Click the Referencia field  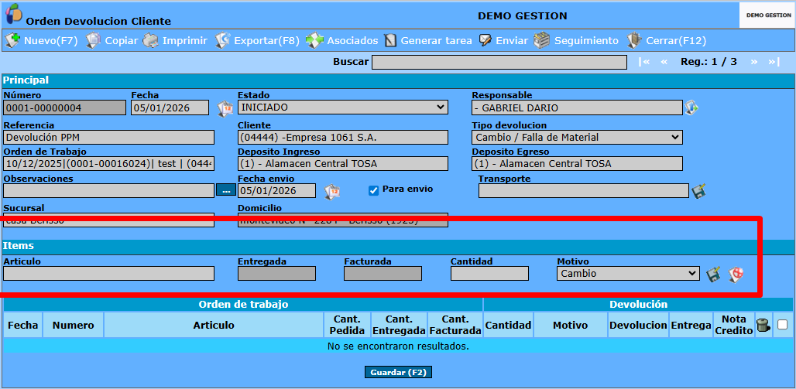109,137
